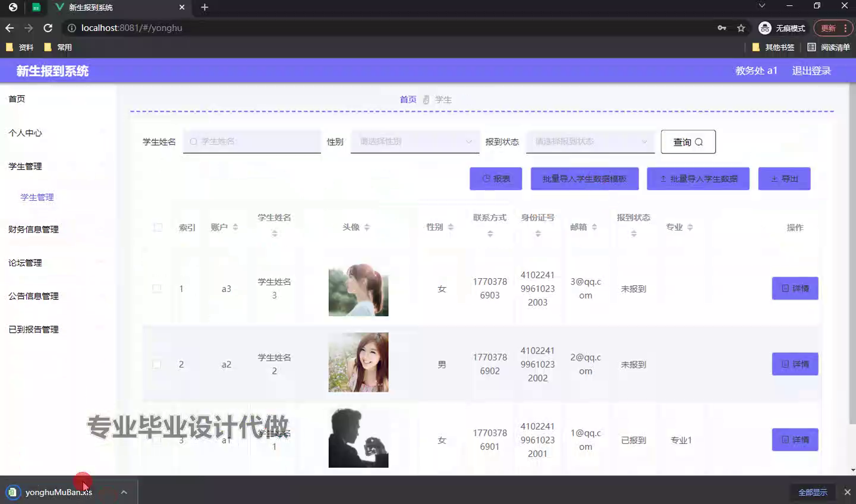The height and width of the screenshot is (504, 856).
Task: Sort by 身份证号 column arrows
Action: 538,234
